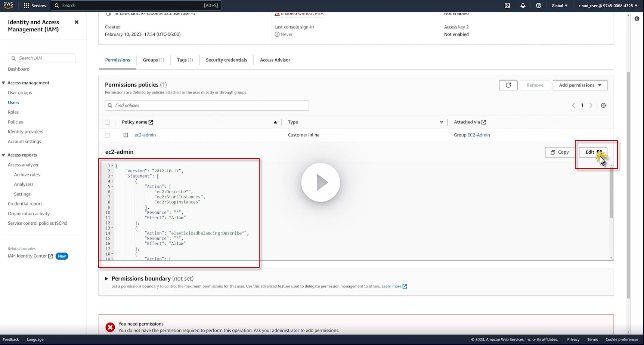Open the EC2-Admin group link

pos(479,135)
